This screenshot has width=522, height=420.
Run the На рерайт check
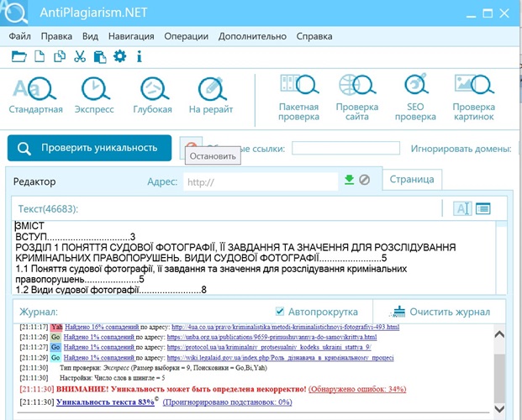[211, 96]
